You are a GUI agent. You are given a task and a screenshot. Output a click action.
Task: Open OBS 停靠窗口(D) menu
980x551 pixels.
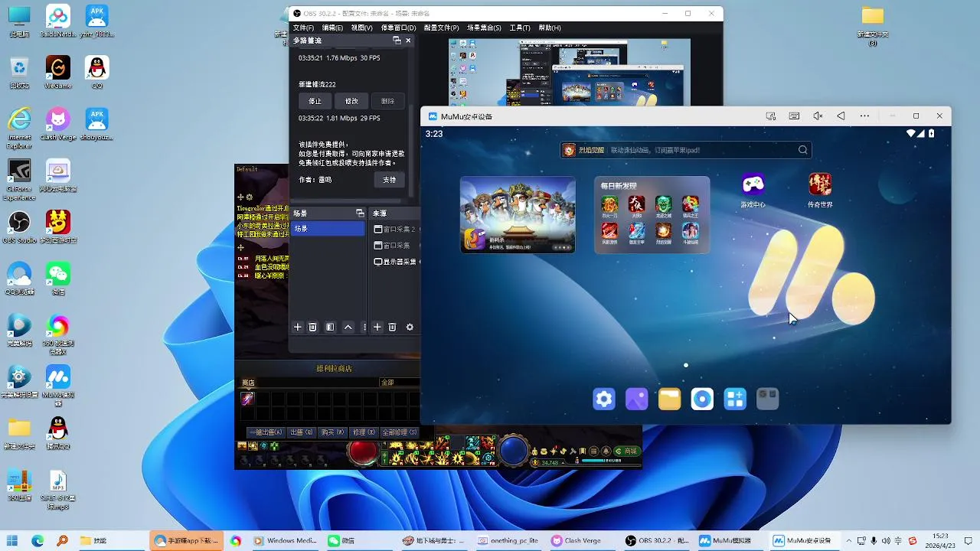pos(398,28)
